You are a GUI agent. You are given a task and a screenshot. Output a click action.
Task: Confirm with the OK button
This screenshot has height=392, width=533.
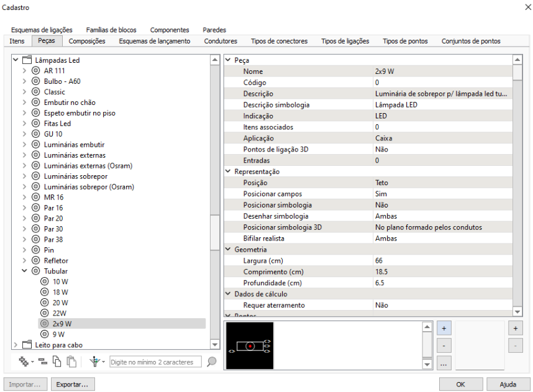click(x=460, y=385)
